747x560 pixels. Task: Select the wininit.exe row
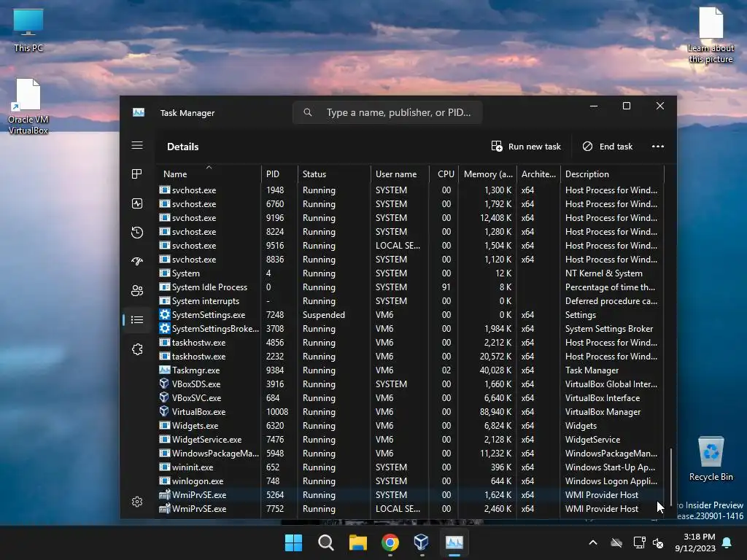click(410, 467)
